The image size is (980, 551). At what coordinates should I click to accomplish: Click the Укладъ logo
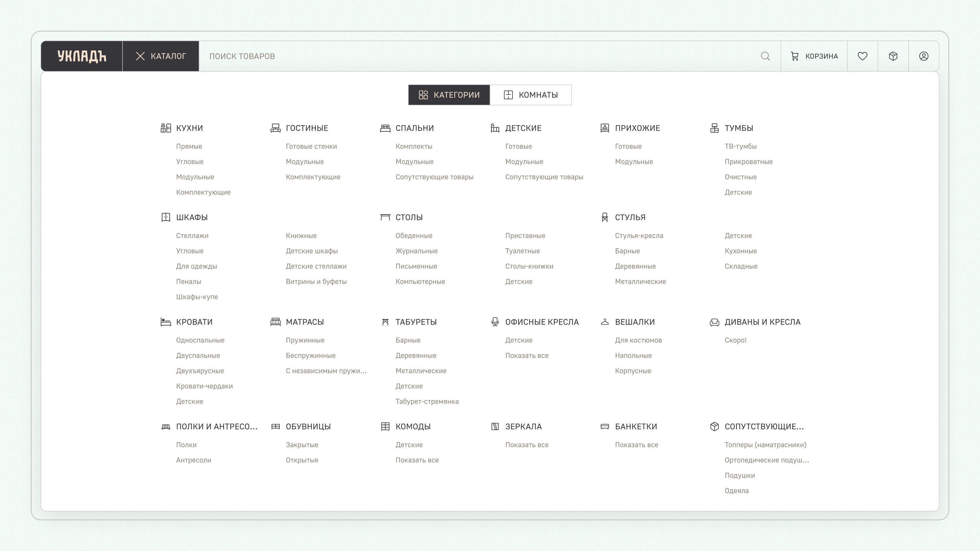coord(82,56)
